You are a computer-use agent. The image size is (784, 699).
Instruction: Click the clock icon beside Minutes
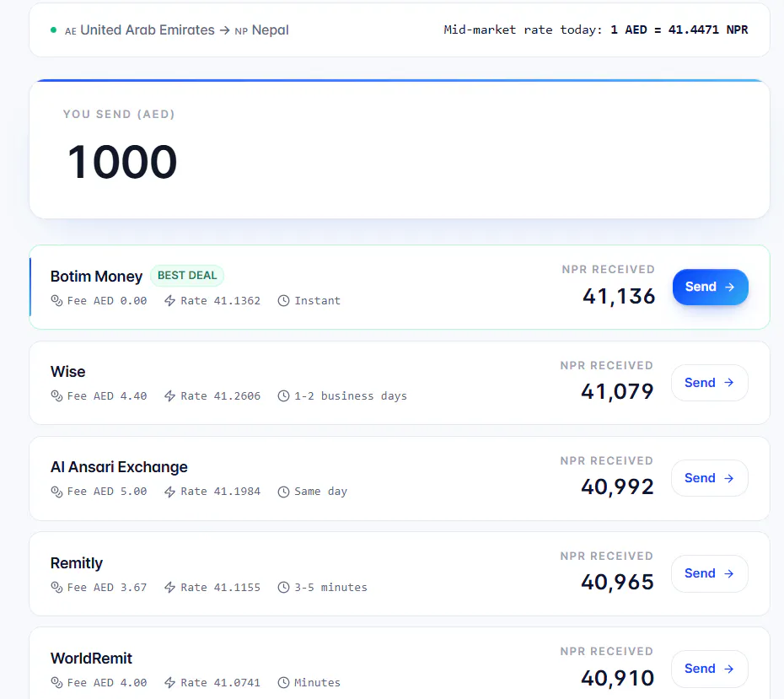point(283,682)
